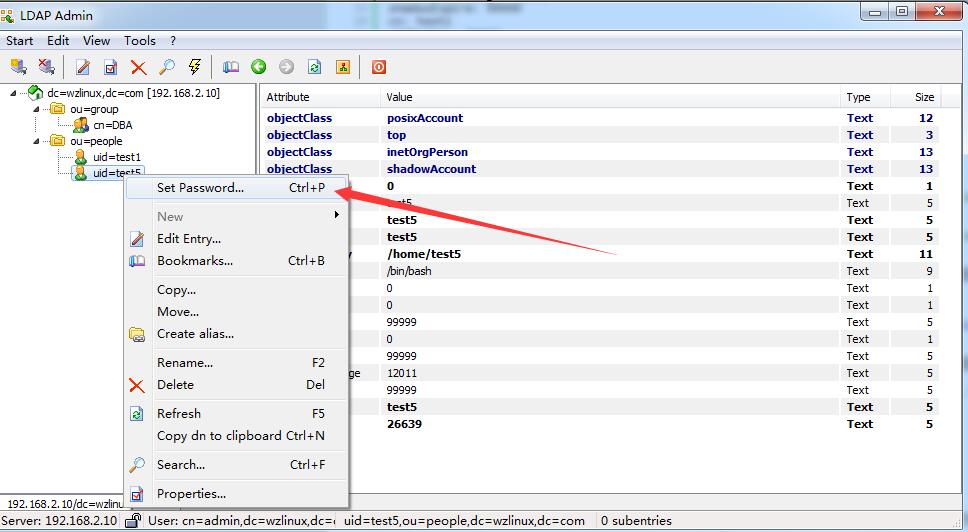
Task: Click Server: 192.168.2.10 in status bar
Action: click(x=59, y=521)
